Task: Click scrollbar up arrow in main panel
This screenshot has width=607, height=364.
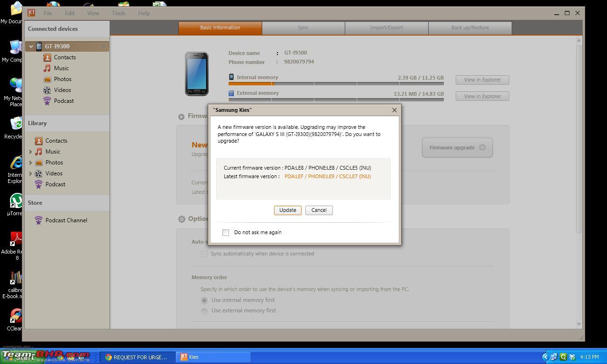Action: (x=579, y=40)
